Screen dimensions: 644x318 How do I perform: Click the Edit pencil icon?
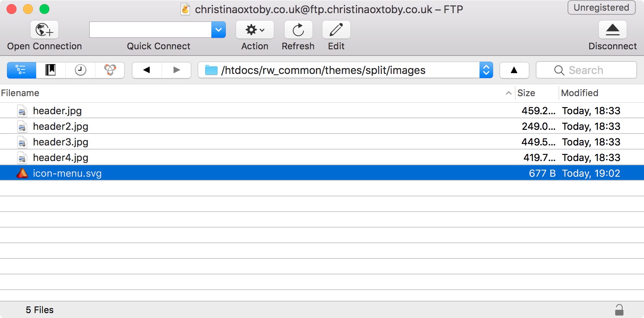point(336,30)
